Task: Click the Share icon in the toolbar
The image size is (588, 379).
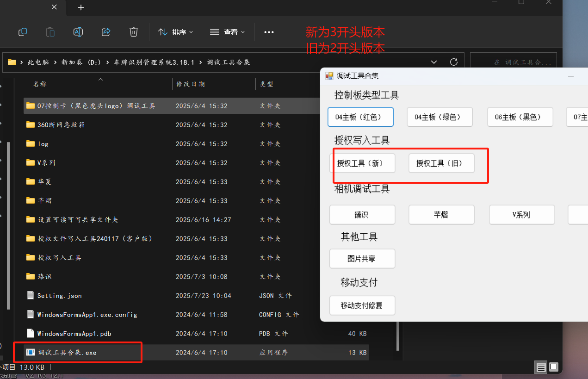Action: click(x=105, y=32)
